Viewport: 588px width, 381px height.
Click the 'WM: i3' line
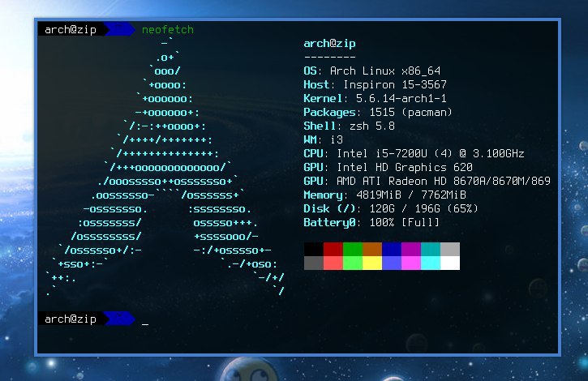324,140
